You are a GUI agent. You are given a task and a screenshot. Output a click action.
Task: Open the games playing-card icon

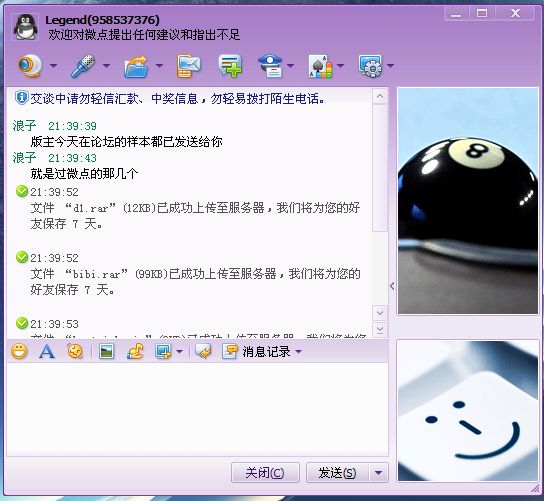320,66
